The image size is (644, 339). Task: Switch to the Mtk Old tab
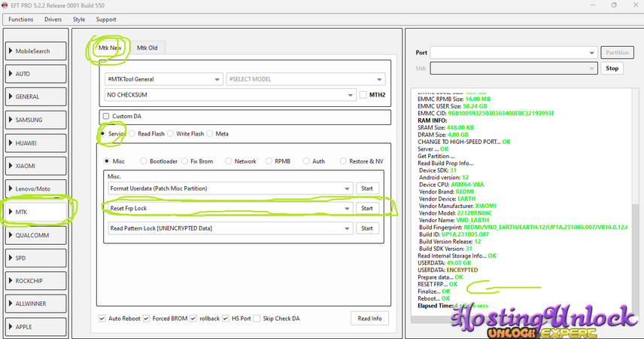click(147, 48)
